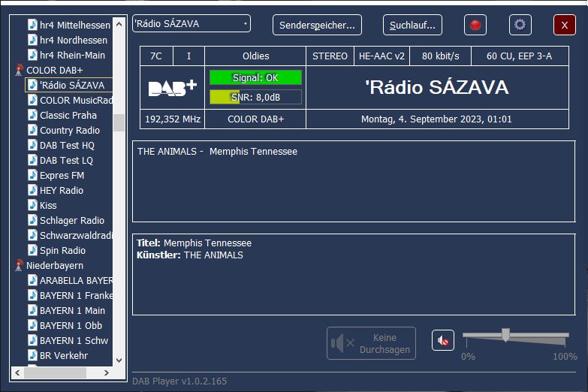Start recording with the red record button
Viewport: 588px width, 392px height.
point(475,25)
